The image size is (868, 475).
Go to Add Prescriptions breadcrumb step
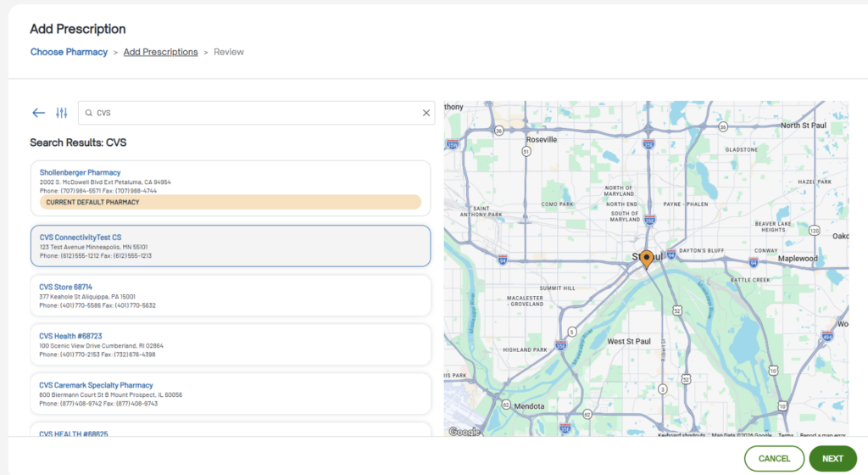point(160,52)
